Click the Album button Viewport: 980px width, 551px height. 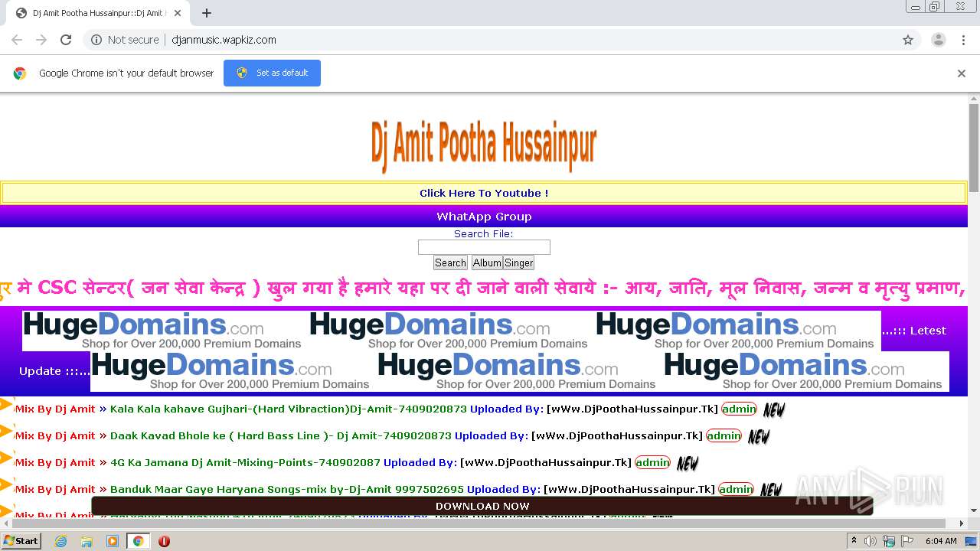tap(487, 262)
